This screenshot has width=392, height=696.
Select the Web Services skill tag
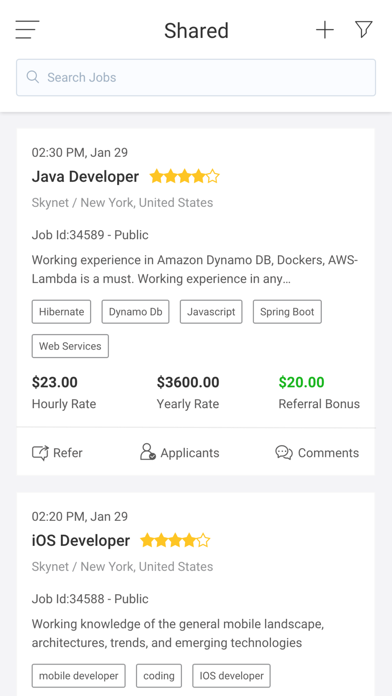[70, 346]
